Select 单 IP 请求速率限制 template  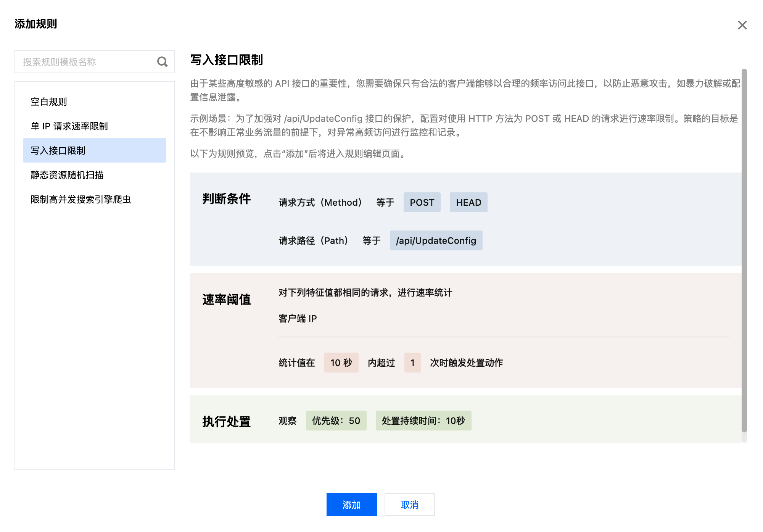[69, 126]
